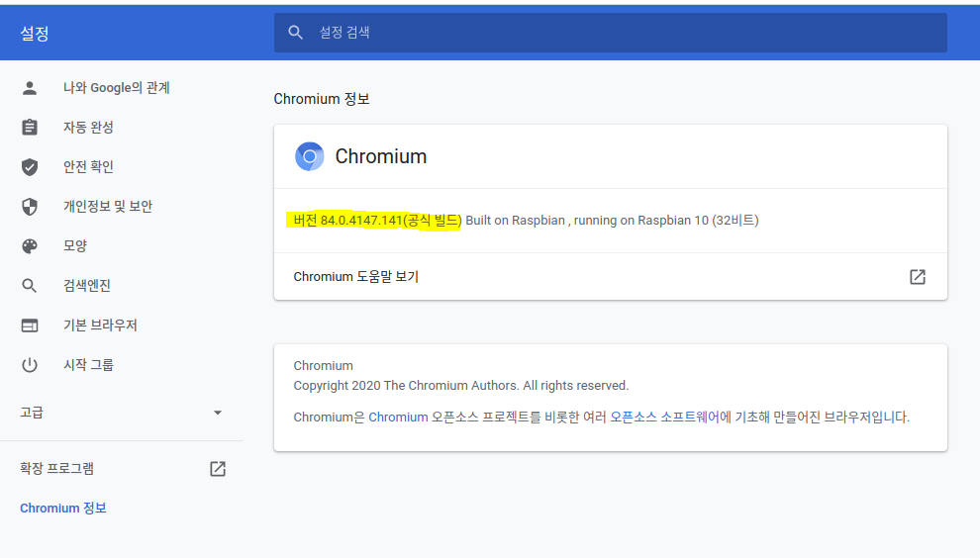Image resolution: width=980 pixels, height=558 pixels.
Task: Click the large Chromium title next to the logo
Action: (381, 156)
